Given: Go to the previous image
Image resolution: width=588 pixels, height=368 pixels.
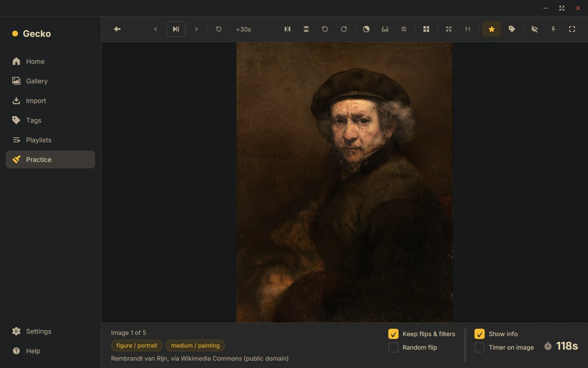Looking at the screenshot, I should 156,29.
